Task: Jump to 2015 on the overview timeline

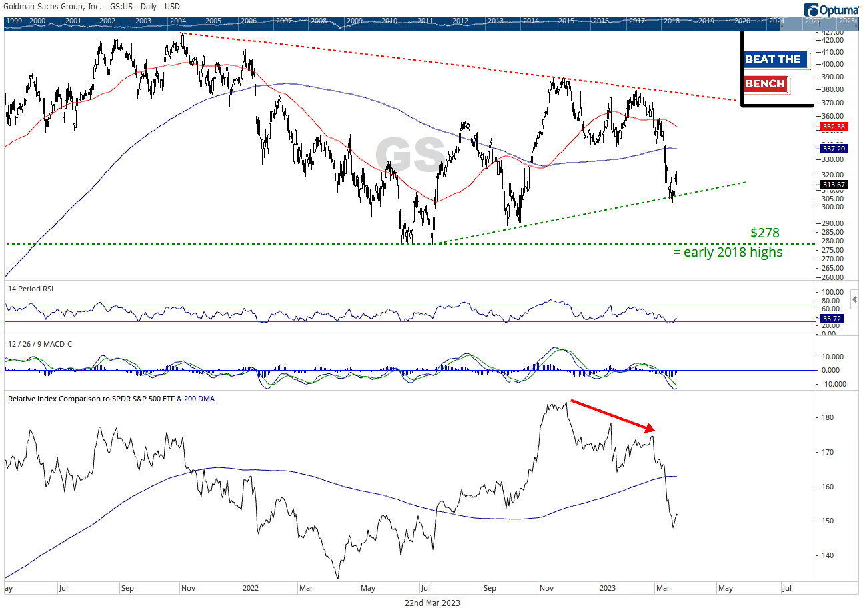Action: (x=566, y=21)
